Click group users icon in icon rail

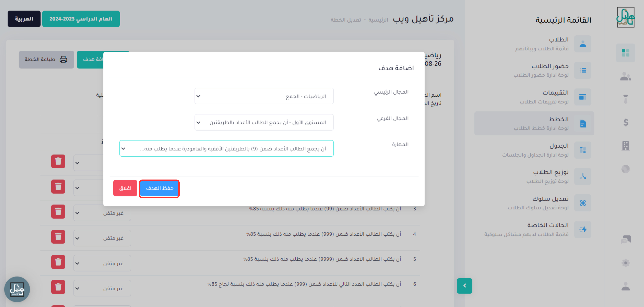pos(626,76)
